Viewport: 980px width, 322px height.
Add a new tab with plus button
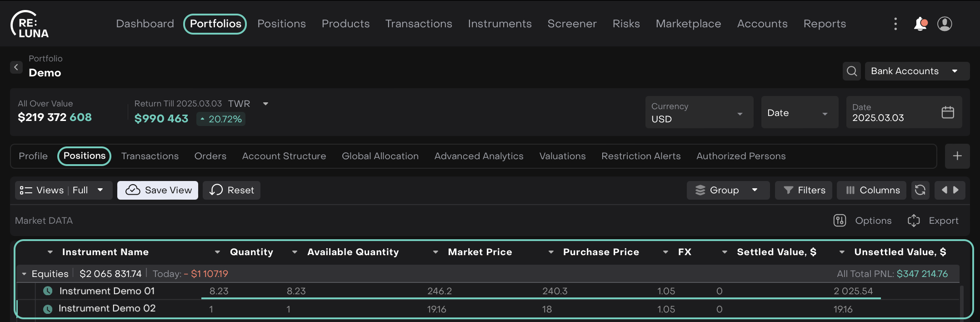pos(957,156)
